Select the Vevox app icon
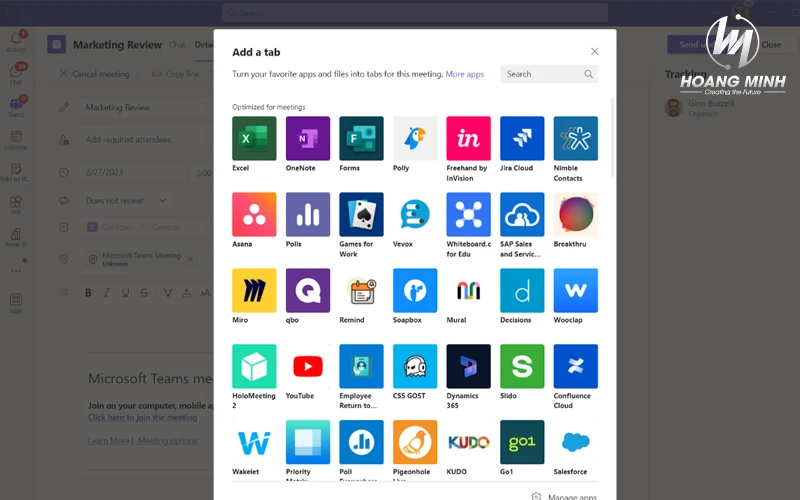Viewport: 800px width, 500px height. pos(415,214)
